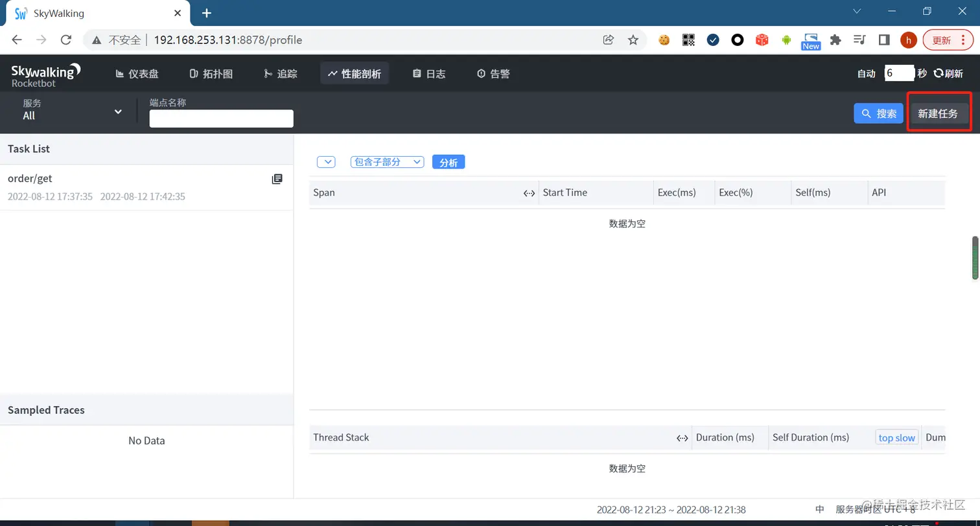The height and width of the screenshot is (526, 980).
Task: Open the tab search chevron
Action: click(857, 11)
